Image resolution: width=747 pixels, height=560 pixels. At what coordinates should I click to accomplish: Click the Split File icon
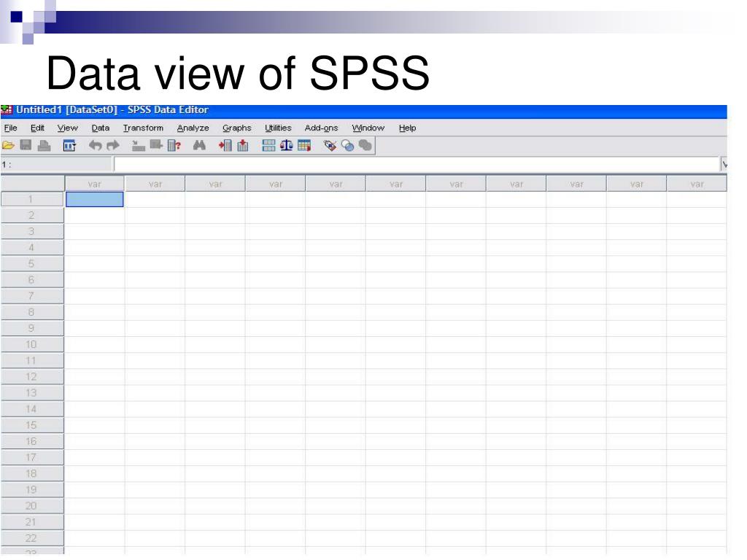[x=268, y=146]
